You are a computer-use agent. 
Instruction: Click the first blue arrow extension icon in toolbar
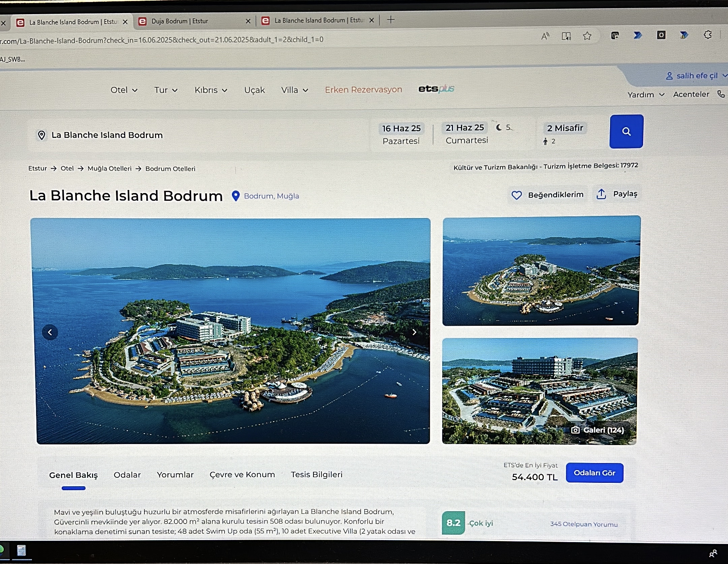[x=637, y=35]
